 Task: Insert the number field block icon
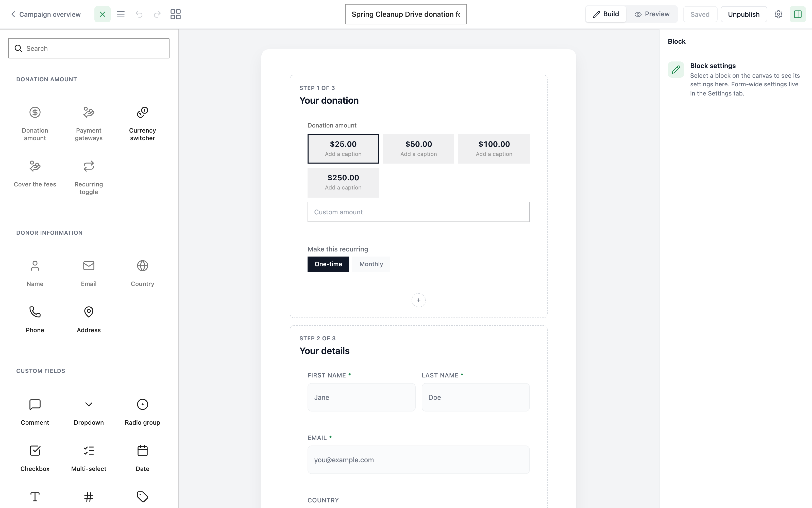pos(89,497)
